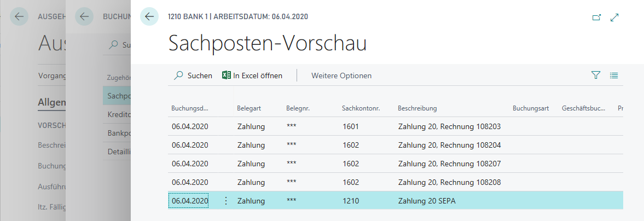Sort by the Sachkontonr. column header

point(361,108)
